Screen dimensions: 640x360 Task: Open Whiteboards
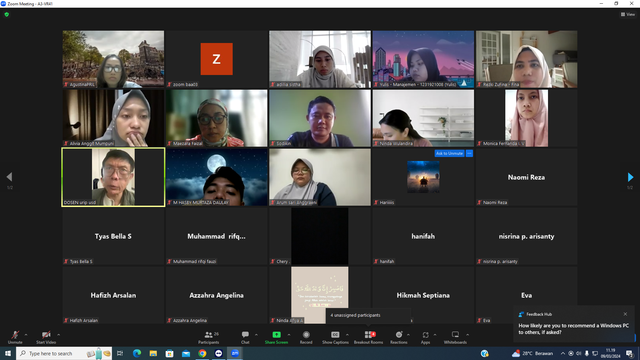tap(455, 337)
